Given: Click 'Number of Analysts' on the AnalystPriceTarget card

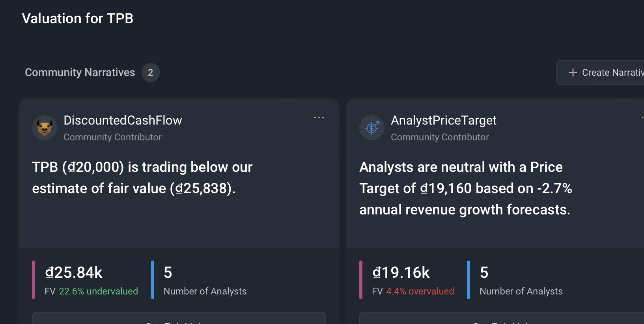Looking at the screenshot, I should point(521,291).
